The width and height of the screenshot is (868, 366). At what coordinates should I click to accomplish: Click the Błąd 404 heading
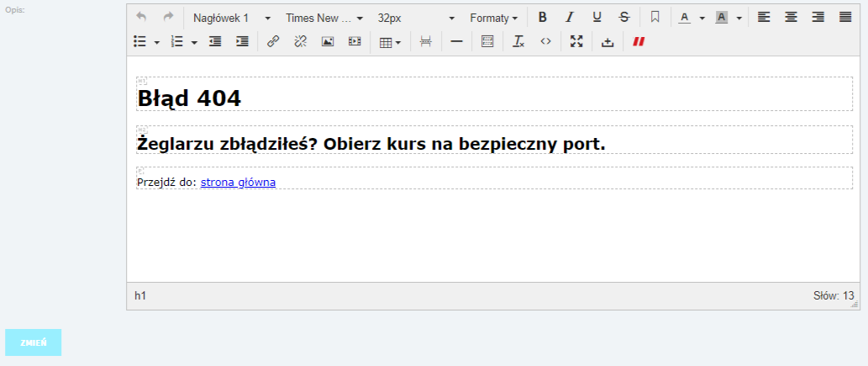(x=189, y=98)
